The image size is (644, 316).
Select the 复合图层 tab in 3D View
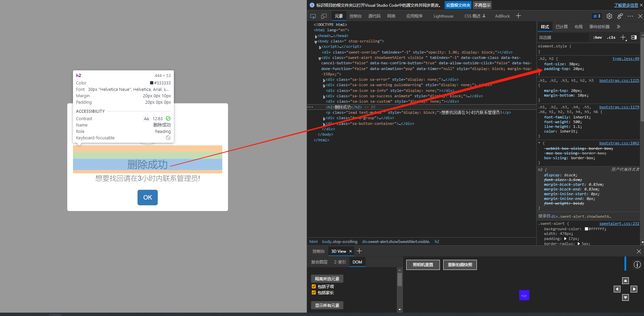(x=319, y=262)
